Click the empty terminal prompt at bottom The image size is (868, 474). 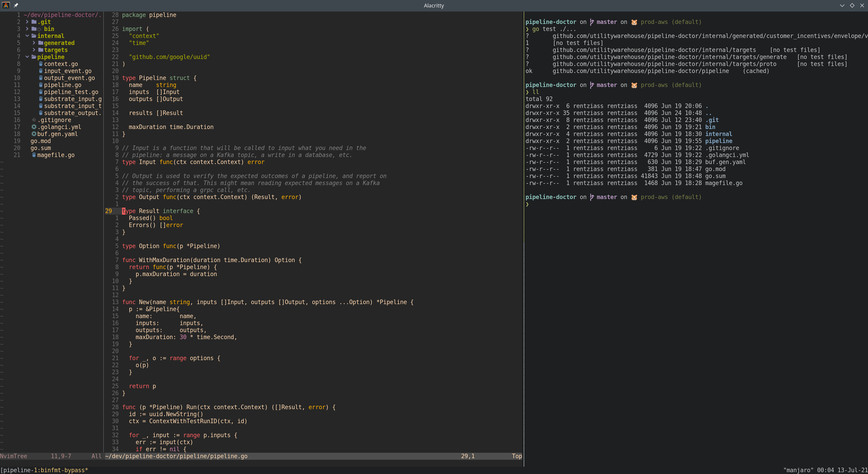pos(527,204)
